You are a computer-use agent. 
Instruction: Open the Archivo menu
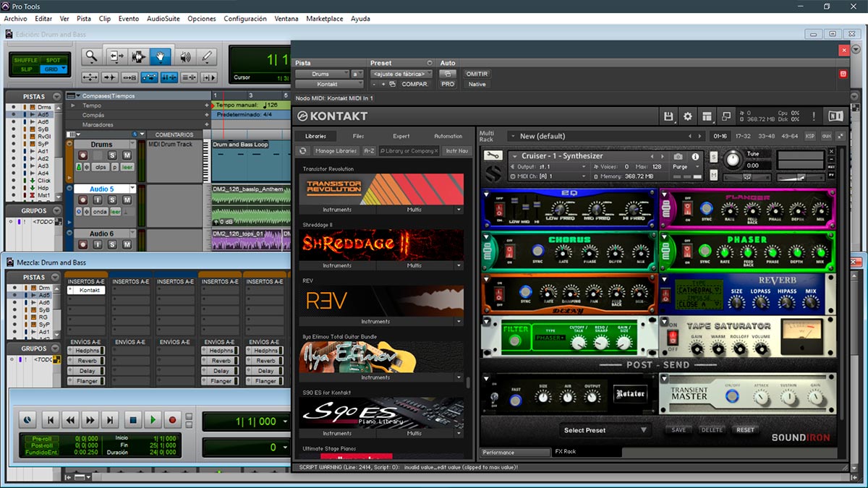15,19
